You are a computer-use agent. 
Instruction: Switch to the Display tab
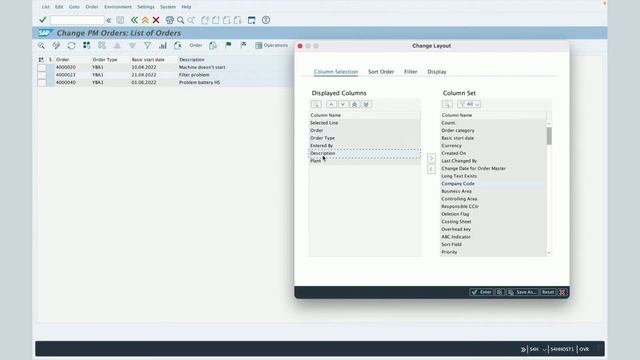437,72
